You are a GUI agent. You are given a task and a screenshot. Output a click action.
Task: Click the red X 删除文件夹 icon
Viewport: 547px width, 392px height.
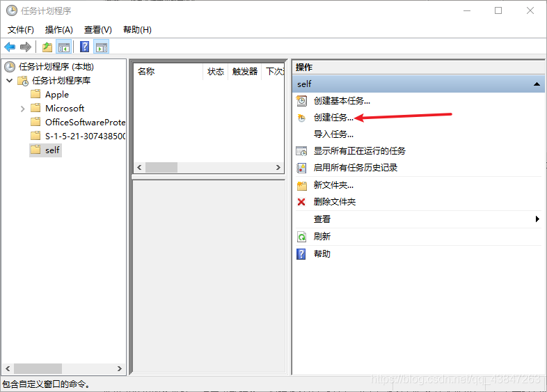coord(301,202)
